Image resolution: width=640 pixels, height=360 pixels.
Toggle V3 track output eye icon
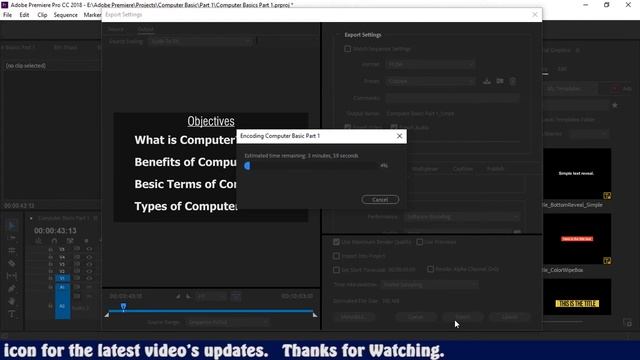pos(89,264)
